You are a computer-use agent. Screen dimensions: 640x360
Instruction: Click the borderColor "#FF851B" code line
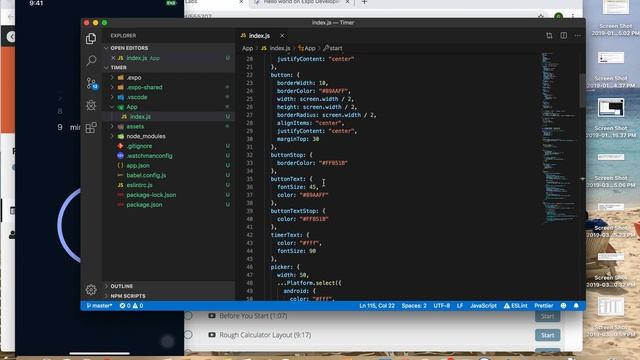[x=312, y=163]
